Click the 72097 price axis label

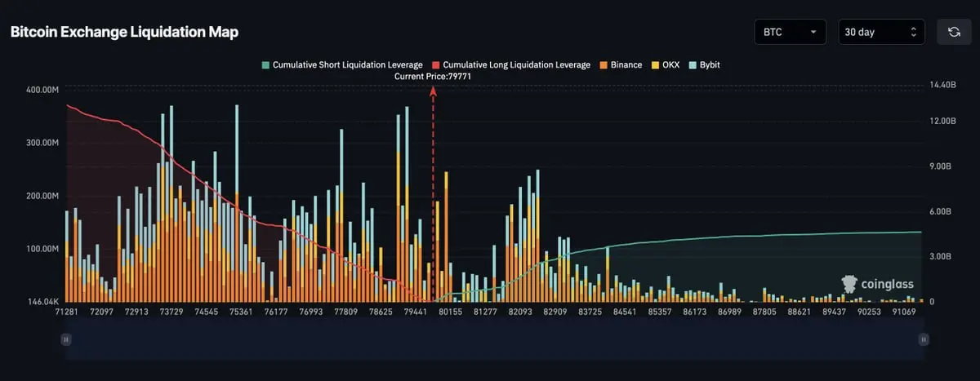point(101,312)
